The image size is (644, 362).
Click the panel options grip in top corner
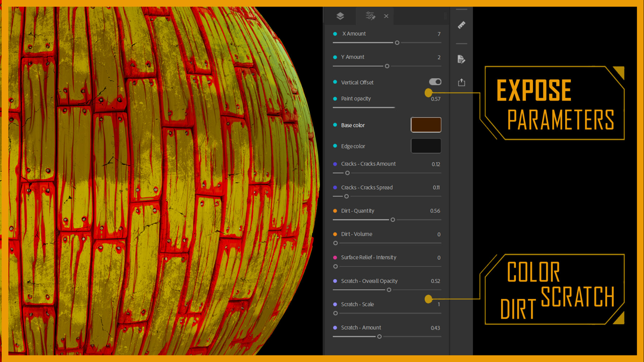[444, 16]
